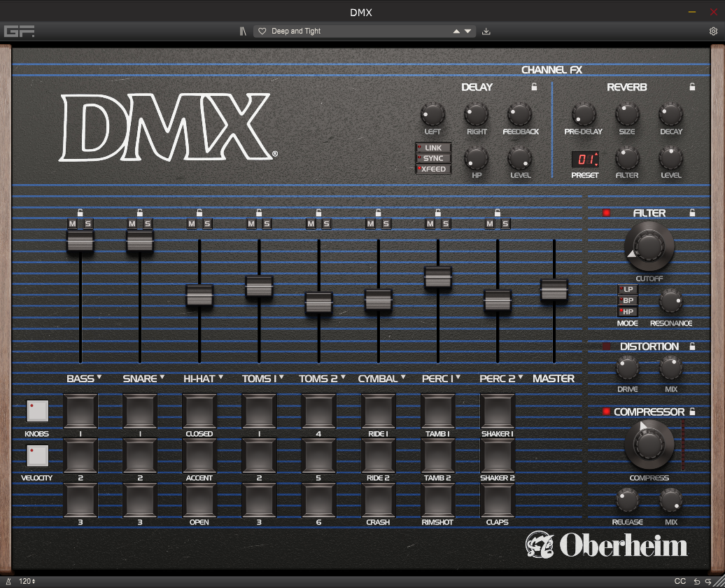Open the TOMS 2 channel dropdown arrow
Viewport: 725px width, 588px height.
343,377
